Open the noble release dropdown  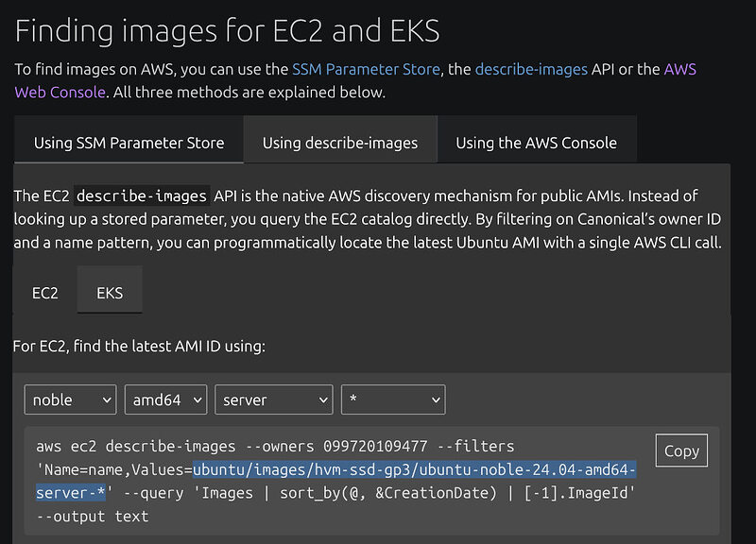(x=70, y=399)
